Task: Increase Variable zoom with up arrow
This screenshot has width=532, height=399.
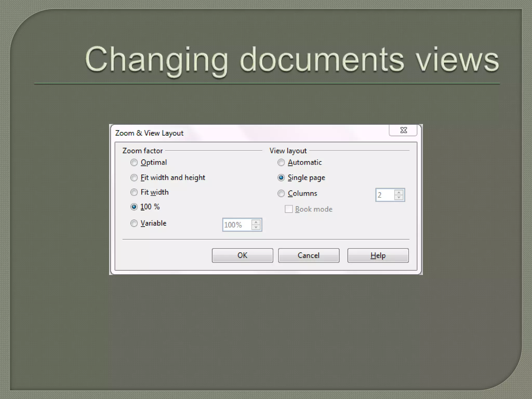Action: click(256, 222)
